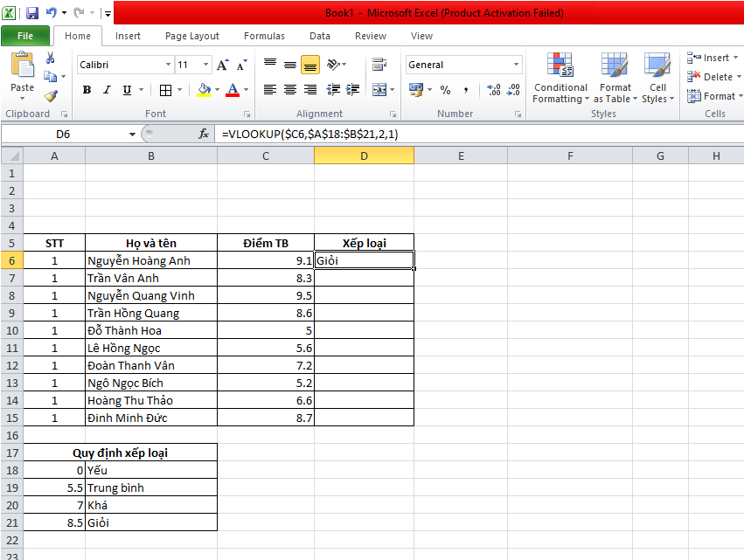Screen dimensions: 744x560
Task: Click the Borders icon
Action: pyautogui.click(x=165, y=90)
